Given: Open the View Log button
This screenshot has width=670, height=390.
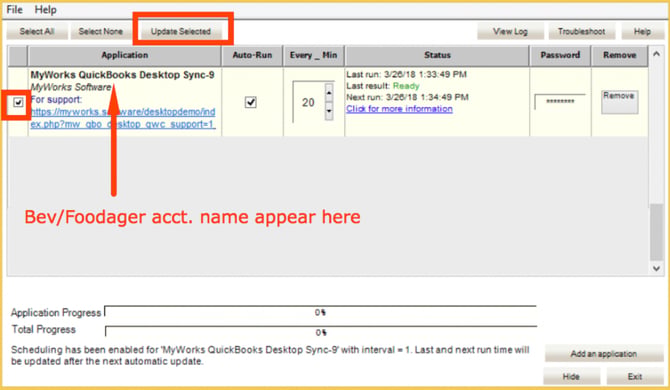Looking at the screenshot, I should tap(510, 32).
